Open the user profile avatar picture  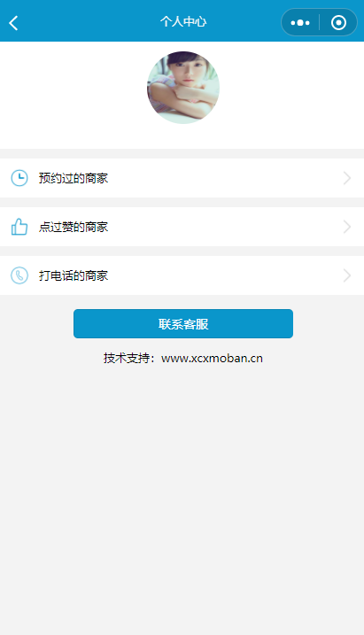(x=183, y=88)
